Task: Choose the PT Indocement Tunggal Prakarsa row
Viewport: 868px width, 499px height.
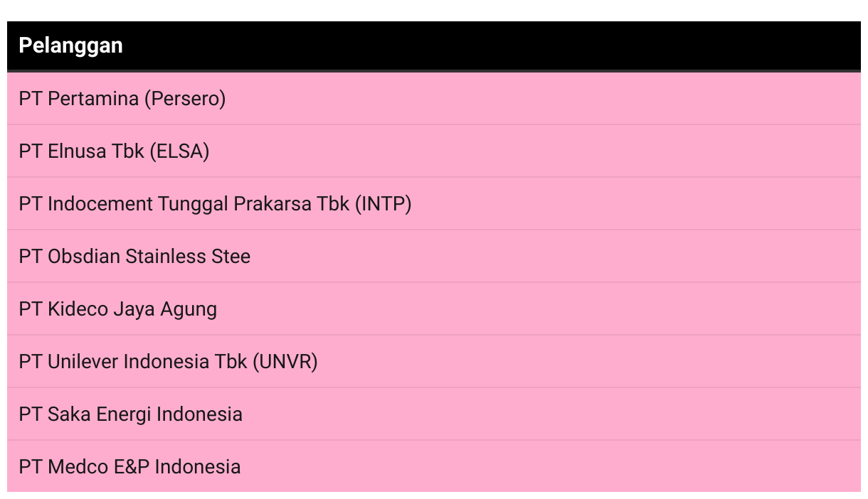Action: pos(434,203)
